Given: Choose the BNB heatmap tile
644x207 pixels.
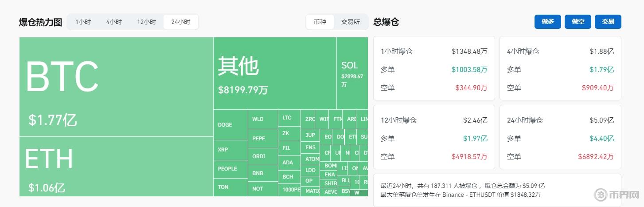Looking at the screenshot, I should coord(263,173).
